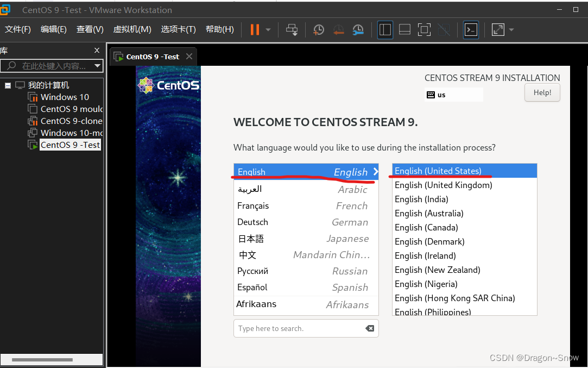Screen dimensions: 588x368
Task: Toggle Unity mode icon
Action: click(444, 30)
